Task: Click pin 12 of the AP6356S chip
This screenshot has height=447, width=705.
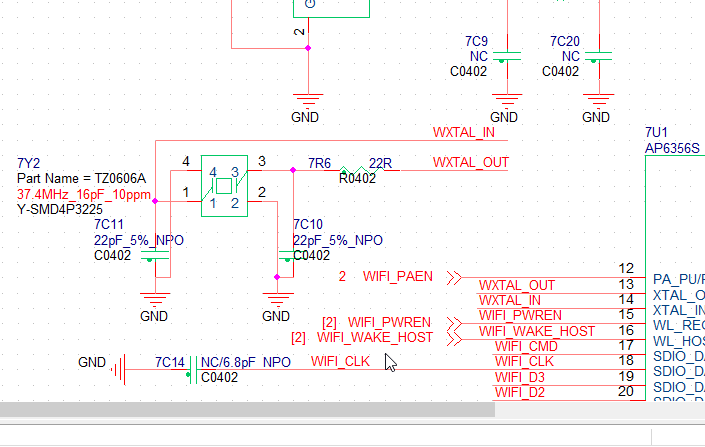Action: point(626,269)
